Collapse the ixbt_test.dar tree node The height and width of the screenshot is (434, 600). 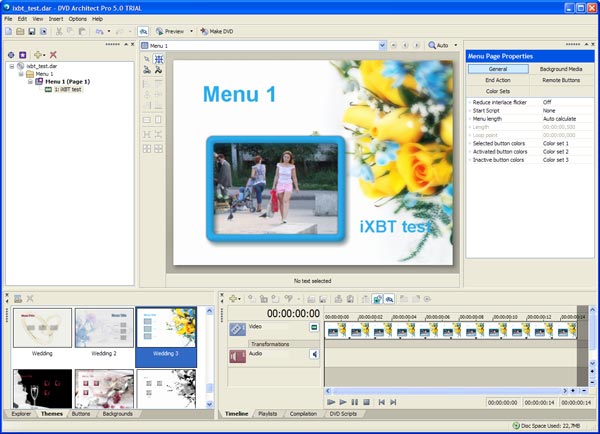[x=13, y=66]
